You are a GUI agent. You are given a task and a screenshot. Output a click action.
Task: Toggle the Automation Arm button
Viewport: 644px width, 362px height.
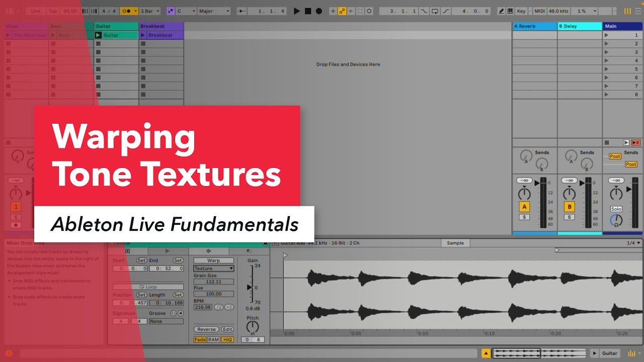tap(342, 11)
